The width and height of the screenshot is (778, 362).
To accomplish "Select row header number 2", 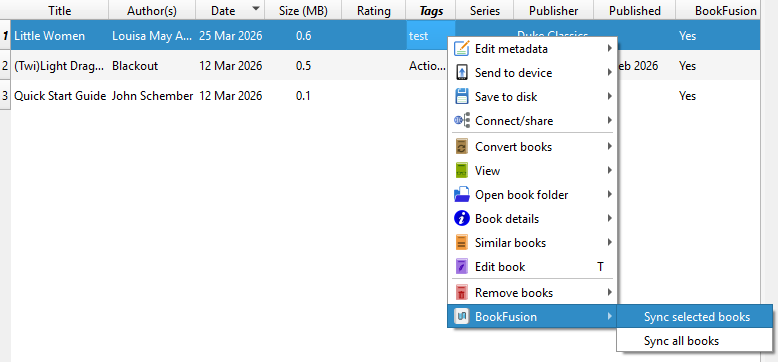I will point(5,65).
